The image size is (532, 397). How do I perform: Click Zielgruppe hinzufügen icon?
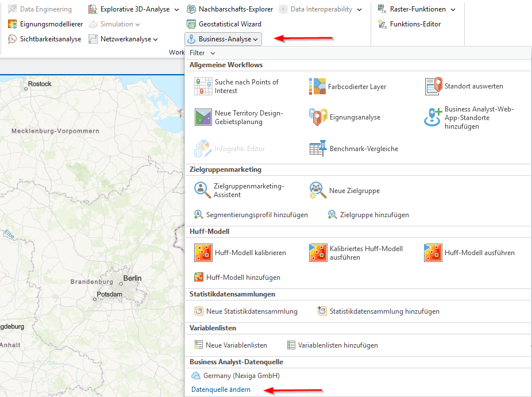click(x=332, y=214)
